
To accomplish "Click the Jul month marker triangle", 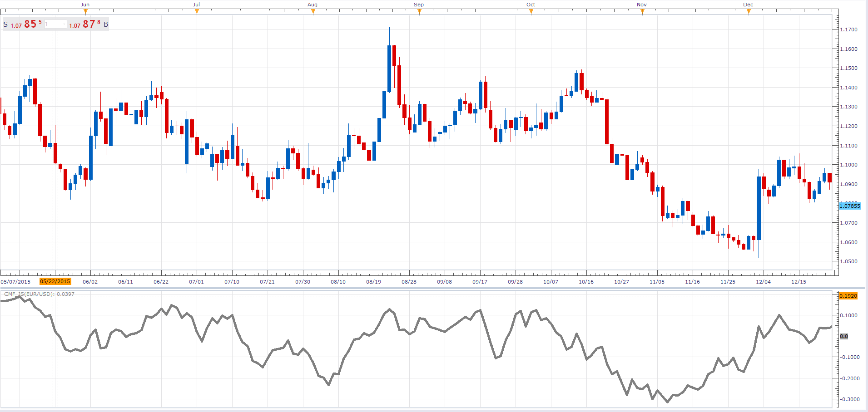I will point(197,11).
